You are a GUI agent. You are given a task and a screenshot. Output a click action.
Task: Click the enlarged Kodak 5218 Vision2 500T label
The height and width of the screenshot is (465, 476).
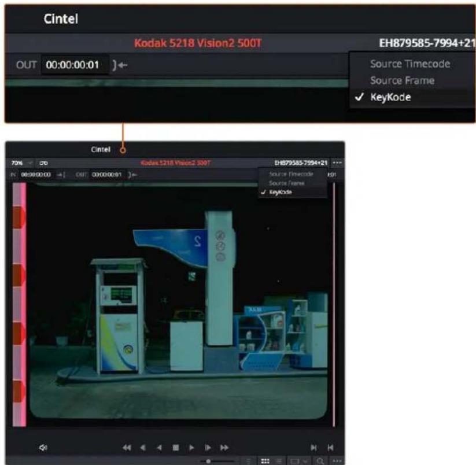[198, 43]
